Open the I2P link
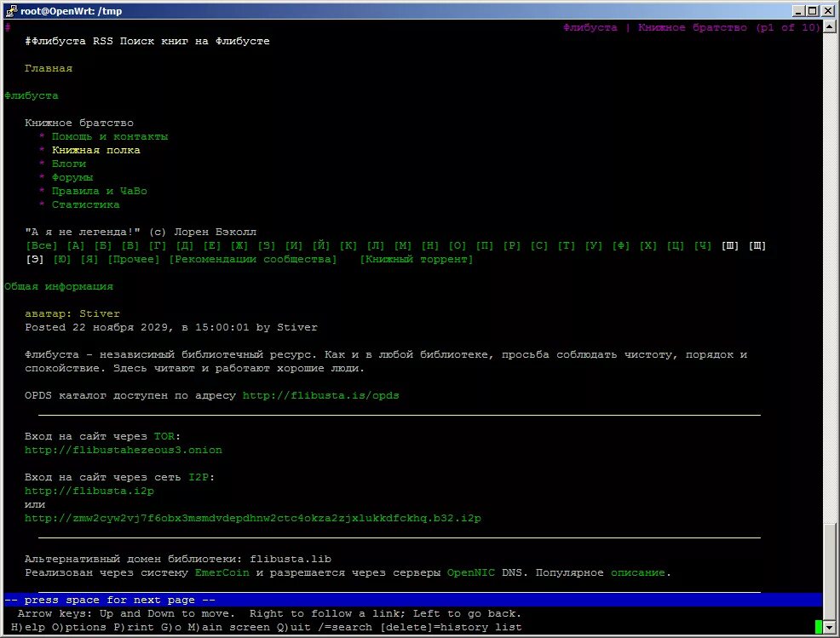The height and width of the screenshot is (638, 840). [x=198, y=477]
